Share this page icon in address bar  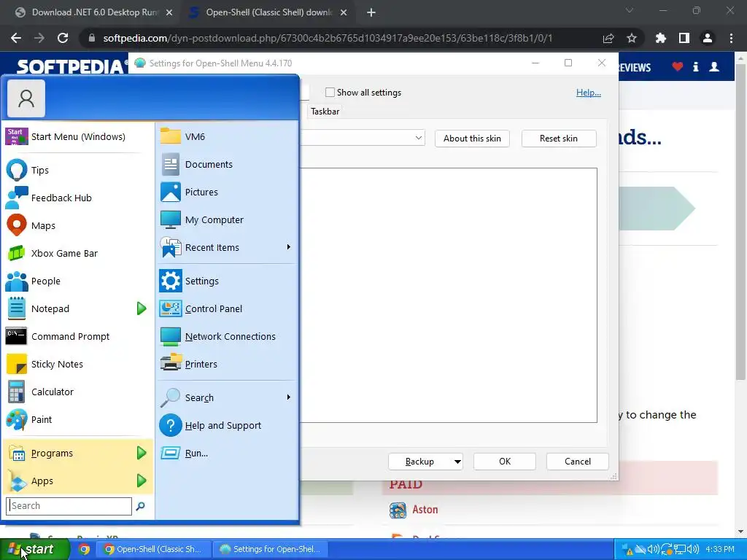[x=608, y=38]
